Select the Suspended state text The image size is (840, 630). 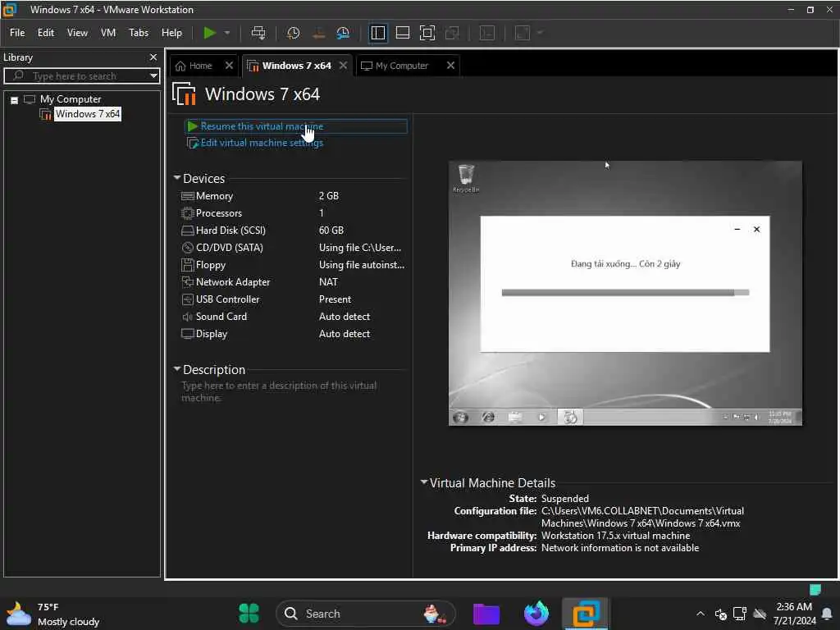pos(564,499)
